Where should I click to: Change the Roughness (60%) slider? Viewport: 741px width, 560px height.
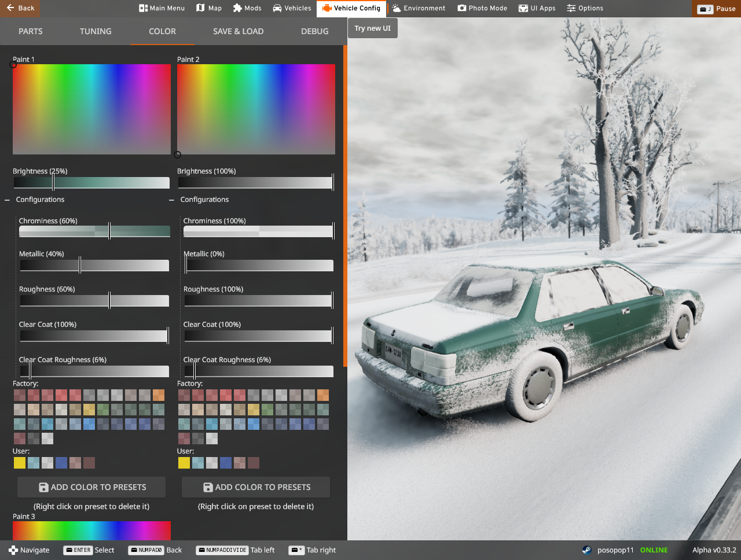tap(94, 301)
